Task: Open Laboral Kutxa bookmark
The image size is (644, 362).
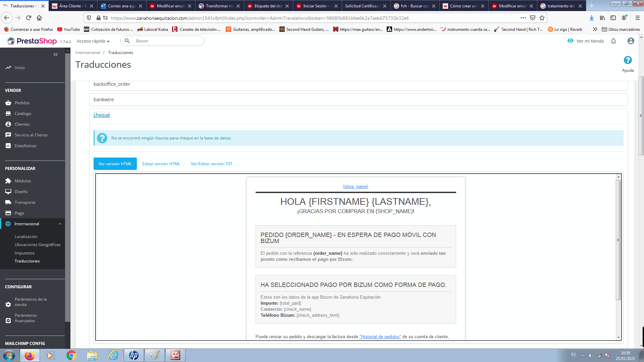Action: (153, 29)
